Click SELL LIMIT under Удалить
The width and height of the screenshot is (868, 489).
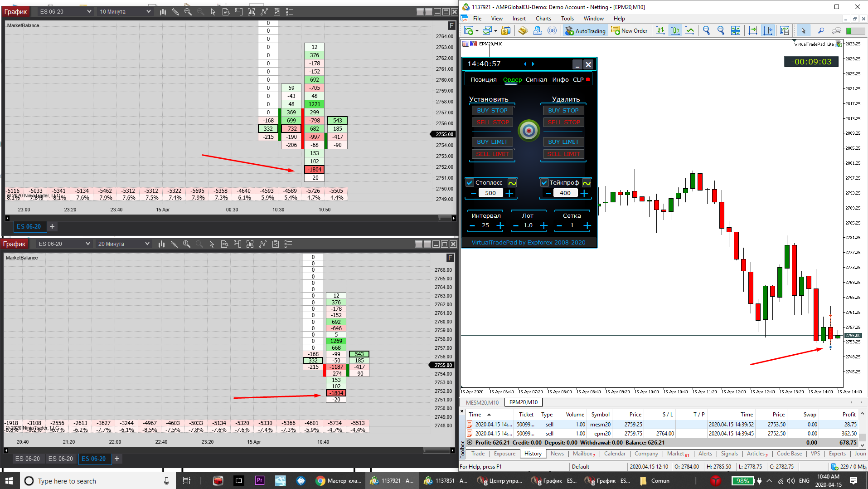[x=563, y=154]
